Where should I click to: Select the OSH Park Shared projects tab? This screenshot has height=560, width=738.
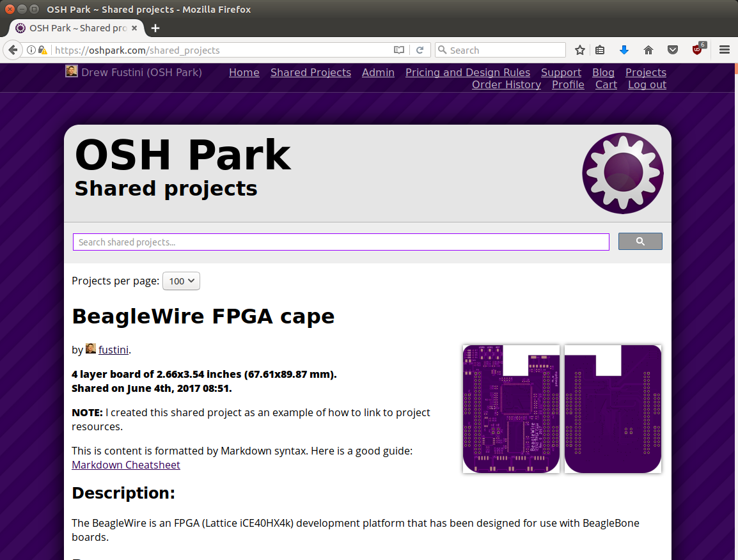(76, 28)
